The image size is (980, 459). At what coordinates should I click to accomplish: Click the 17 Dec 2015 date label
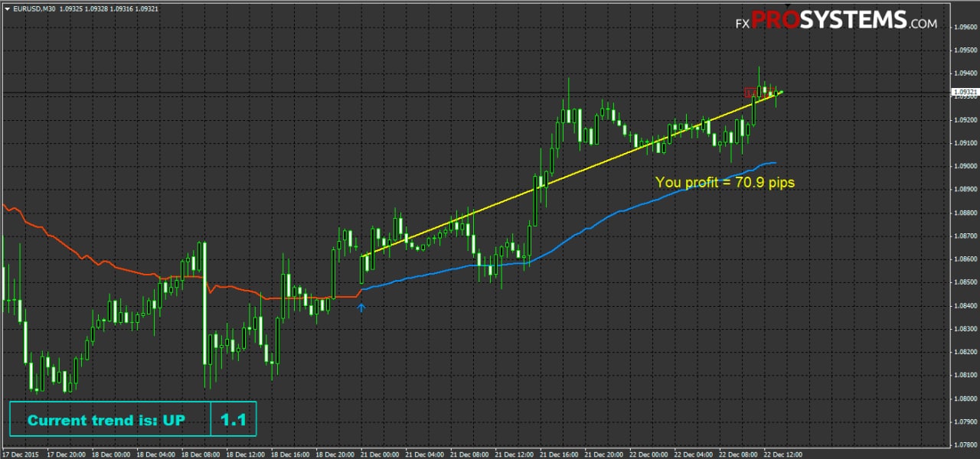[x=21, y=454]
